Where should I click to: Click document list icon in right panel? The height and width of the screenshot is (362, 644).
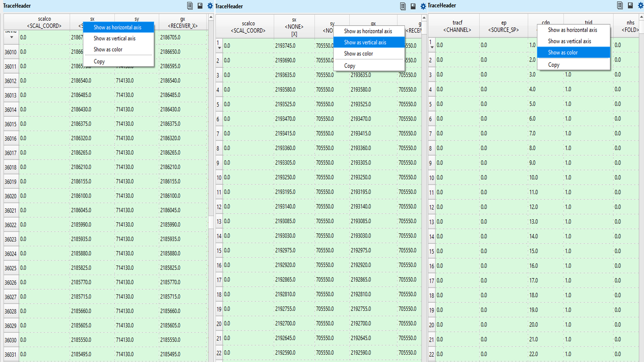pyautogui.click(x=620, y=5)
